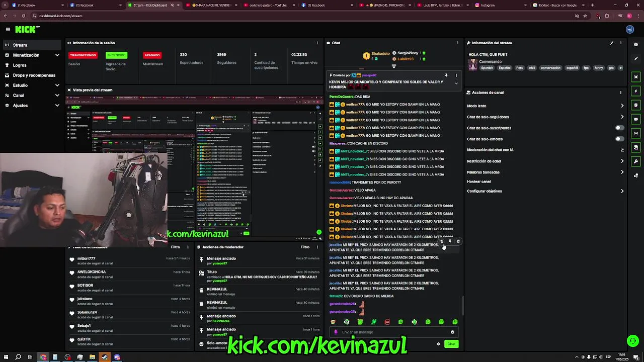The image size is (644, 362).
Task: Open the three-dot menu of the pinned message
Action: tap(456, 75)
